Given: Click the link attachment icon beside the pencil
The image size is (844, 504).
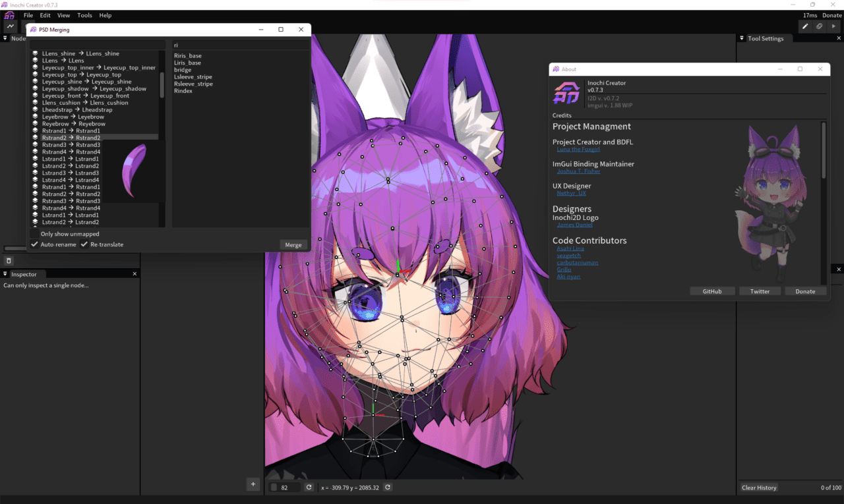Looking at the screenshot, I should point(820,26).
